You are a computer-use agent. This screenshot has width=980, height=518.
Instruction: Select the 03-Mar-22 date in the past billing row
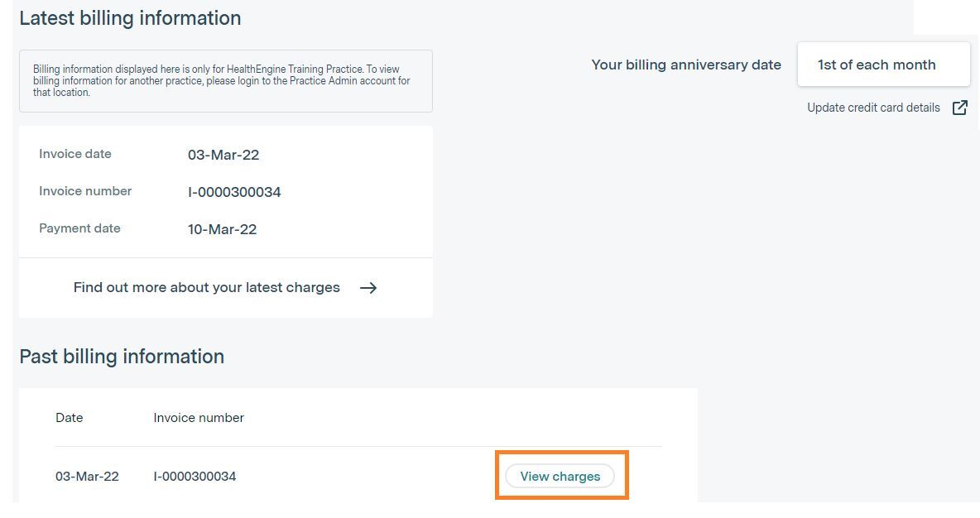point(87,477)
